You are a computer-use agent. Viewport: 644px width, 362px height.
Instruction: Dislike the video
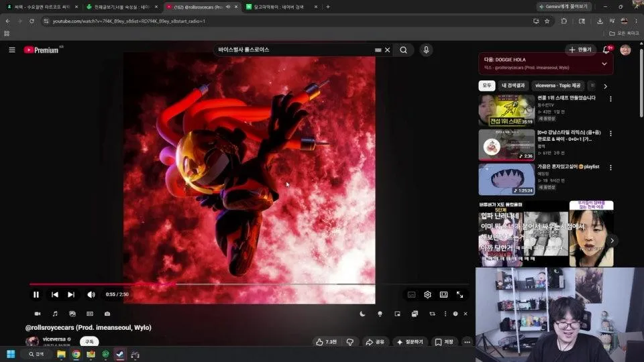(350, 342)
